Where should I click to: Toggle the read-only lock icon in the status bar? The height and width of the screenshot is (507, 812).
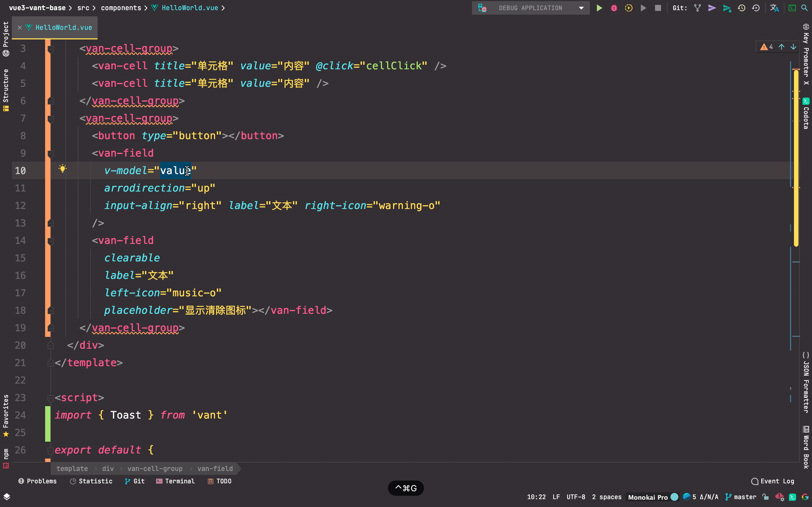(x=765, y=497)
